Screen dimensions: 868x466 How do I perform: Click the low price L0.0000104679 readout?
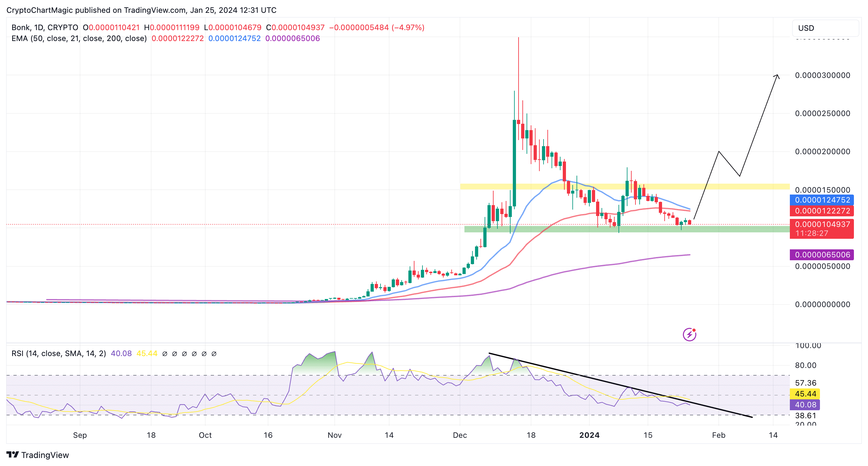(233, 28)
